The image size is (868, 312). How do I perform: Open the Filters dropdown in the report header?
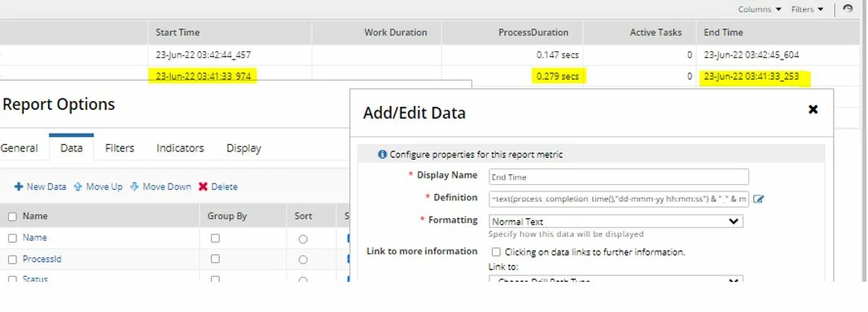click(807, 10)
